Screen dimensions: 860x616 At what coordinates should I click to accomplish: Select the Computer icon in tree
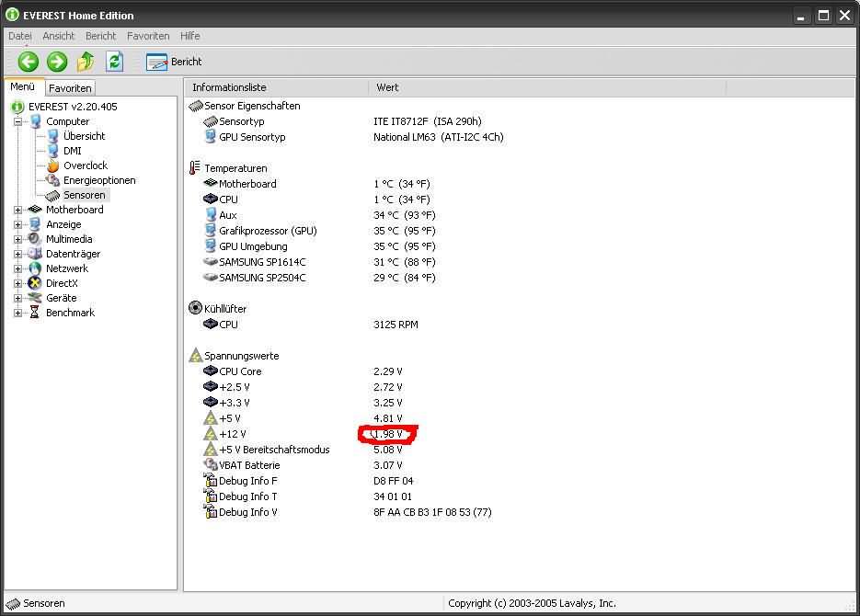click(x=35, y=121)
